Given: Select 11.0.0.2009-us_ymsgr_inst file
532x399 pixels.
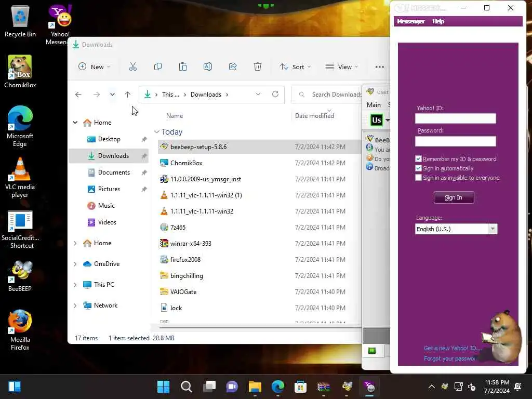Looking at the screenshot, I should (x=260, y=179).
